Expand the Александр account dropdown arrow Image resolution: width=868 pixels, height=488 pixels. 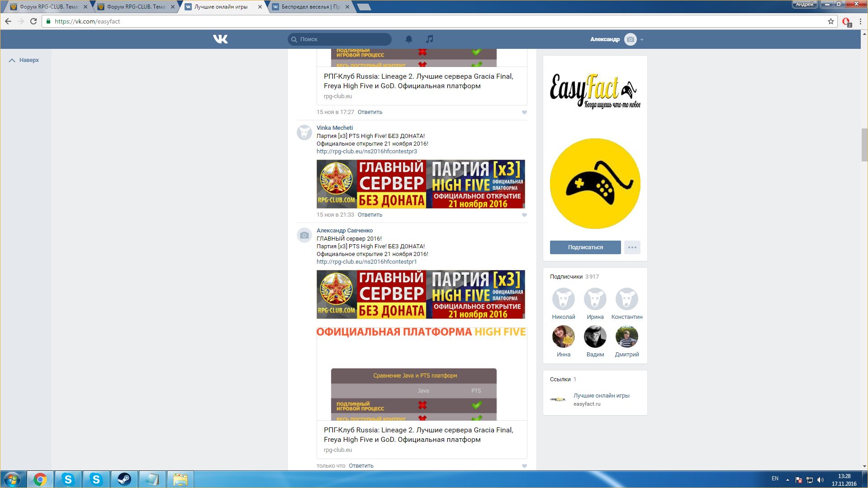pyautogui.click(x=641, y=40)
